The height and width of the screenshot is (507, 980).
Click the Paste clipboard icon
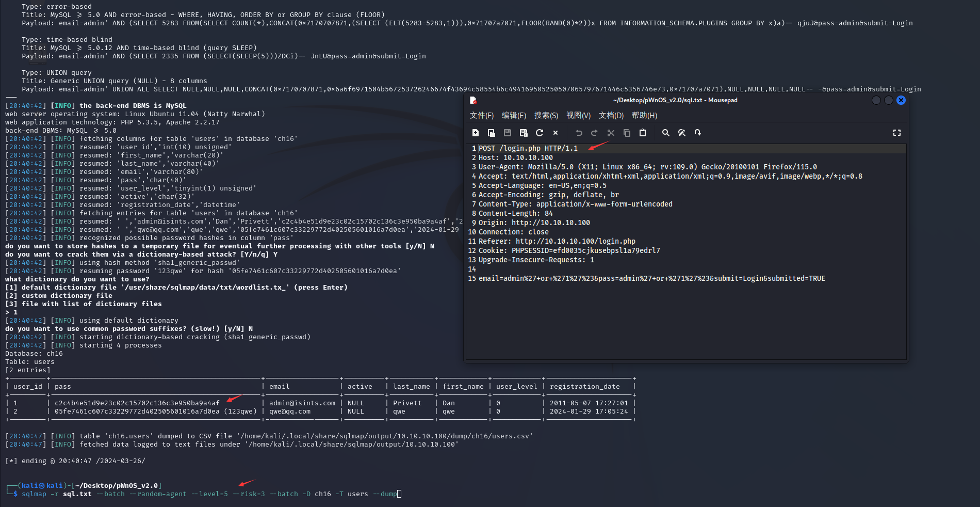(643, 133)
